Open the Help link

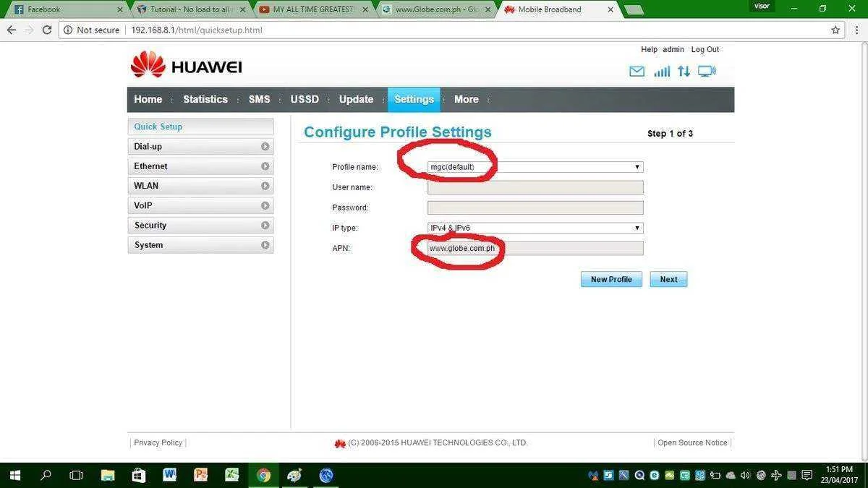pyautogui.click(x=649, y=49)
